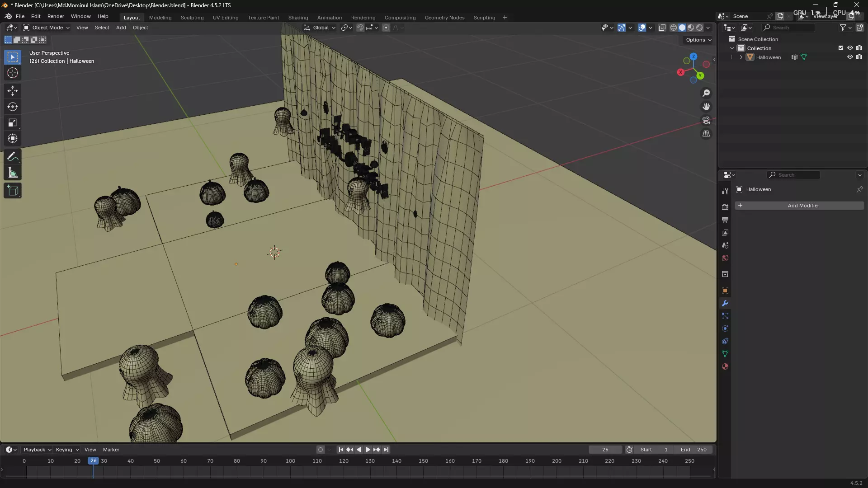The width and height of the screenshot is (868, 488).
Task: Open the Material properties tab
Action: pos(725,366)
